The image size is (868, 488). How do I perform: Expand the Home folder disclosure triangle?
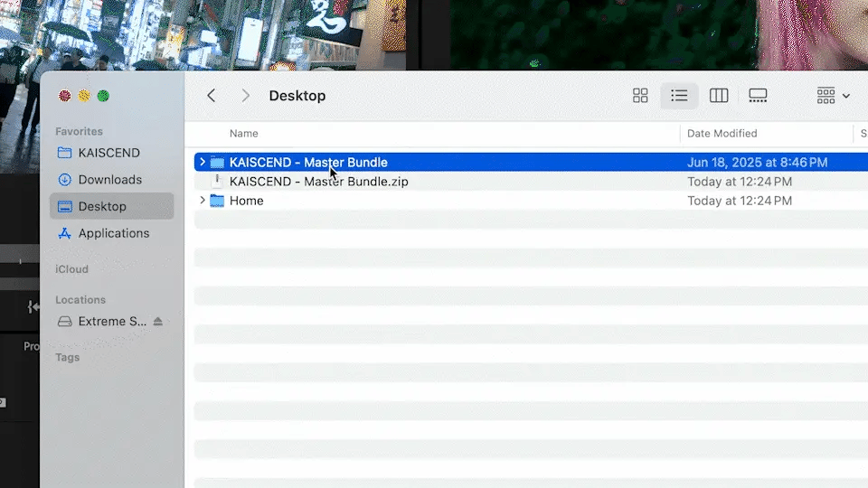click(202, 201)
